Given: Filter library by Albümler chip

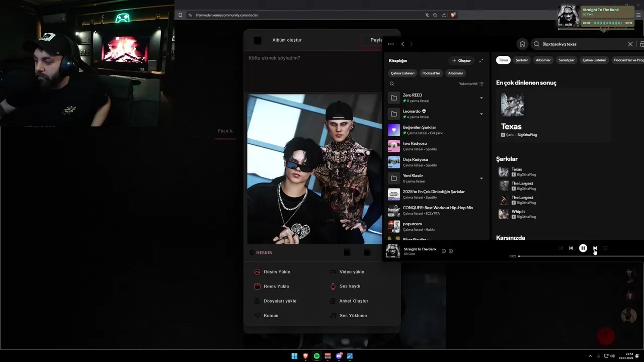Looking at the screenshot, I should (455, 73).
